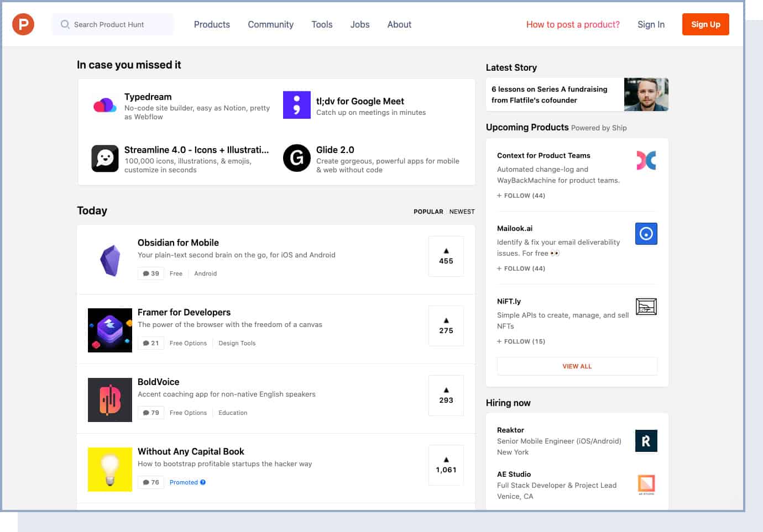763x532 pixels.
Task: Click the Reaktor company logo
Action: coord(646,441)
